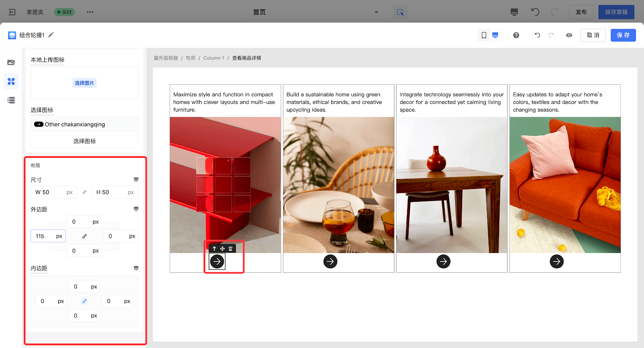The image size is (644, 348).
Task: Click the 选择图片 upload button
Action: tap(85, 83)
